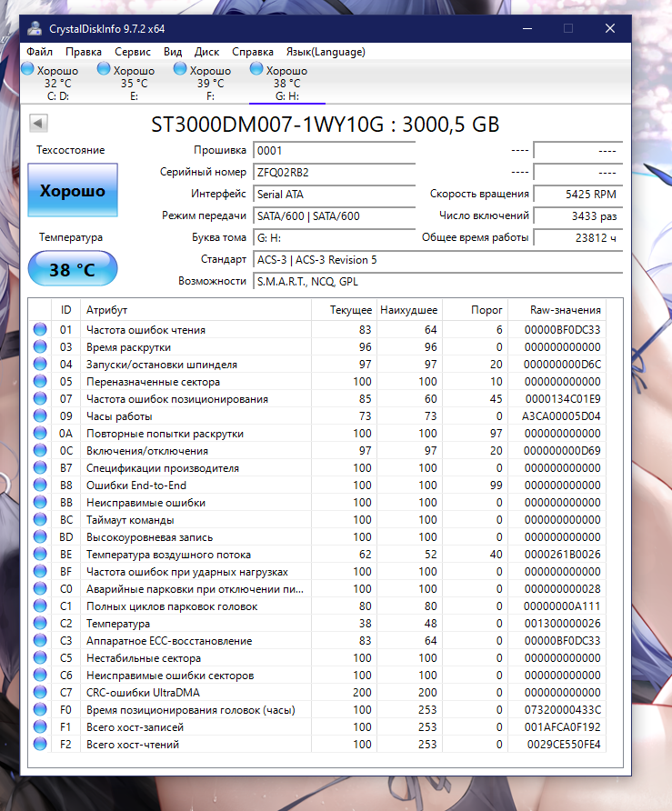The image size is (672, 811).
Task: Click status orb for attribute F2 host reads
Action: click(x=40, y=745)
